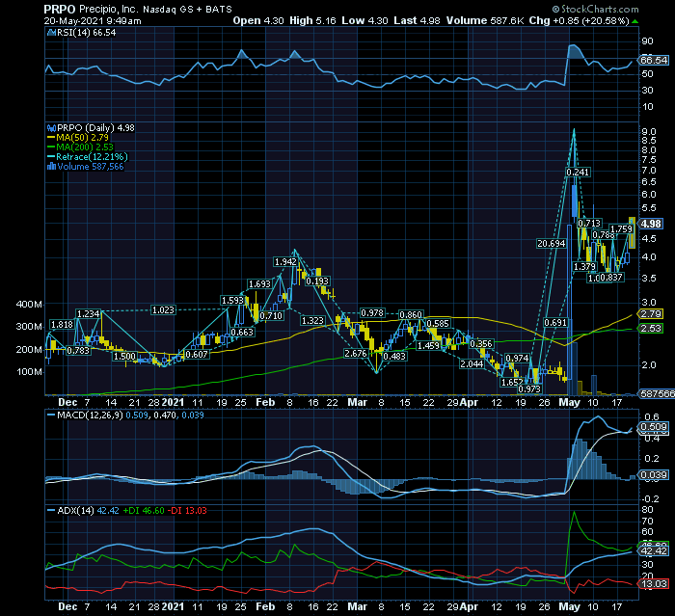Click the 20-May-2021 9:49am timestamp
The height and width of the screenshot is (616, 675).
tap(93, 20)
